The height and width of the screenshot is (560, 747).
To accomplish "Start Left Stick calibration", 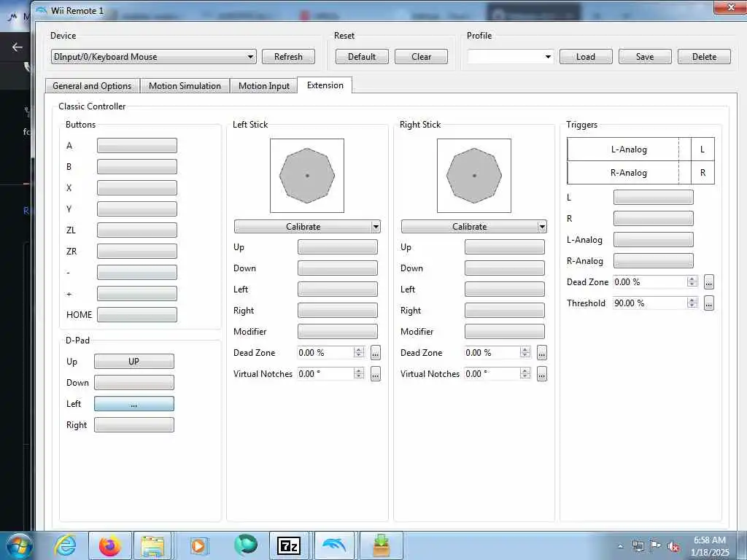I will tap(303, 227).
